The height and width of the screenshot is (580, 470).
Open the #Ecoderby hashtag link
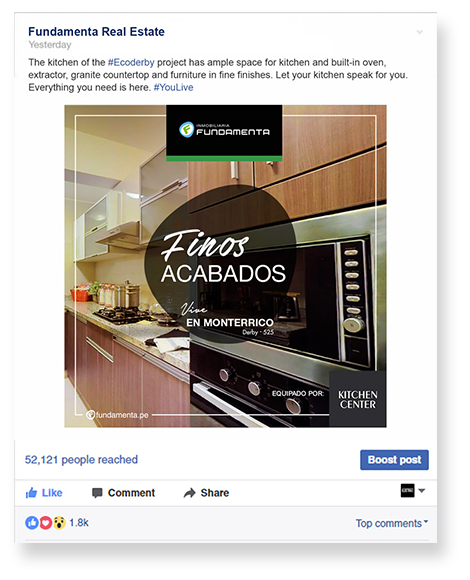[x=131, y=62]
